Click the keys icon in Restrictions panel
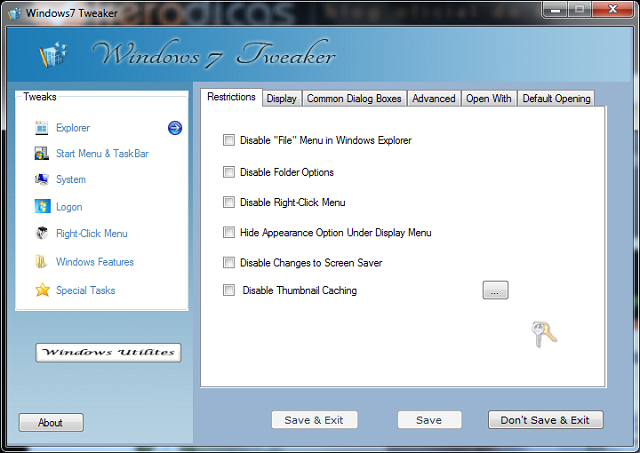The image size is (640, 453). tap(544, 334)
